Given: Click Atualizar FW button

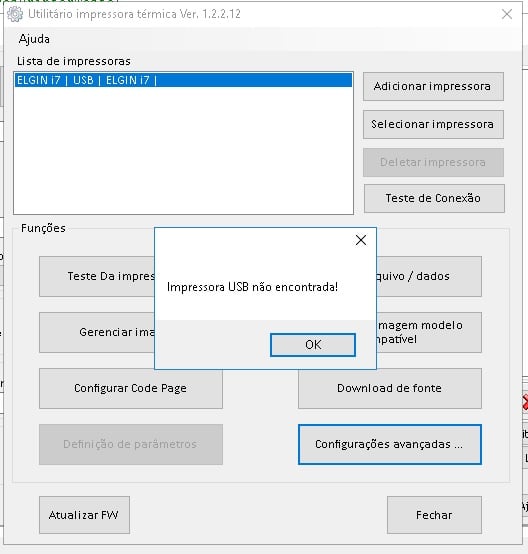Looking at the screenshot, I should point(84,515).
